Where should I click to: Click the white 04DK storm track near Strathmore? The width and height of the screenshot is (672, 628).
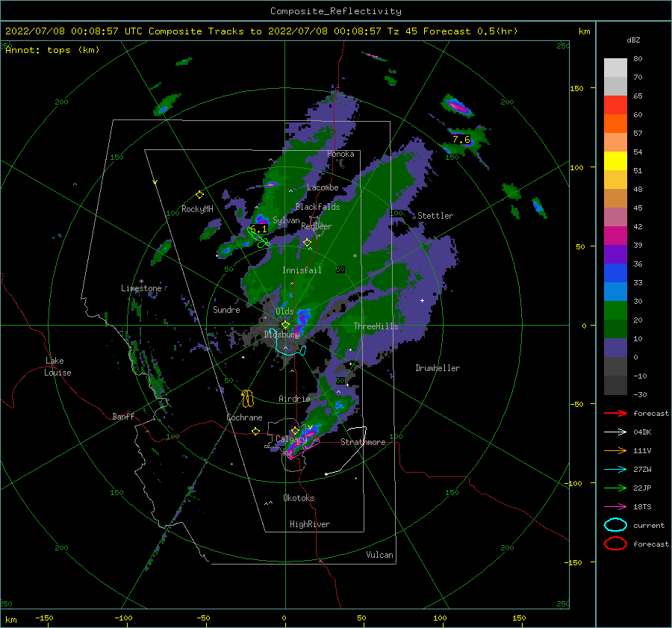point(347,450)
